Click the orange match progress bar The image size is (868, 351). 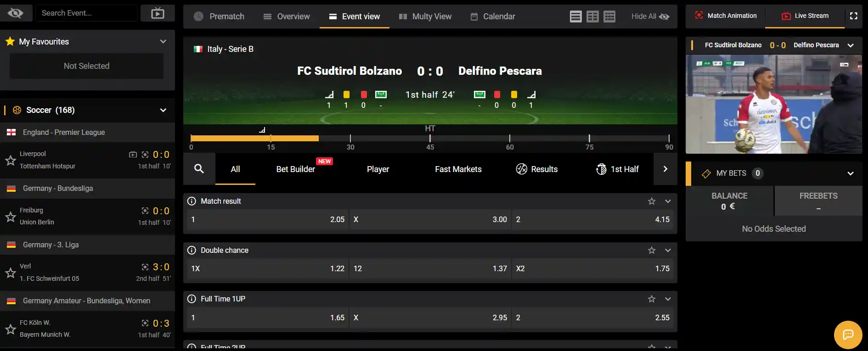click(x=254, y=138)
